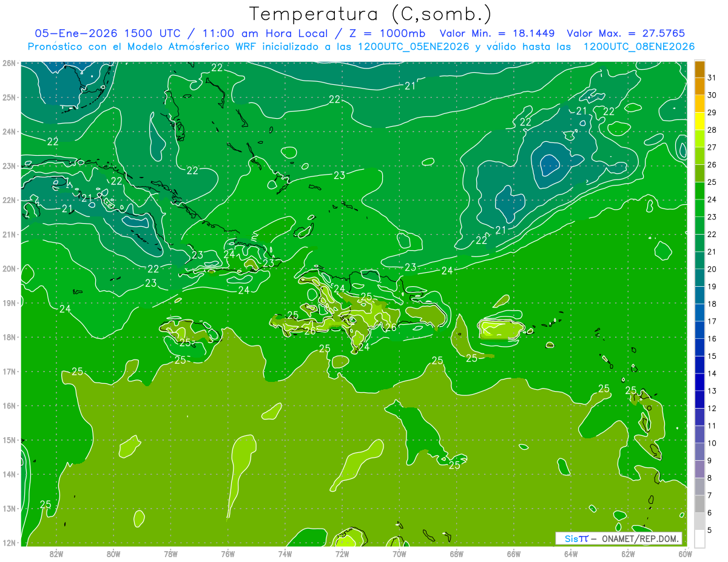Click 'Valor Max. = 27.5765' readout

point(626,33)
